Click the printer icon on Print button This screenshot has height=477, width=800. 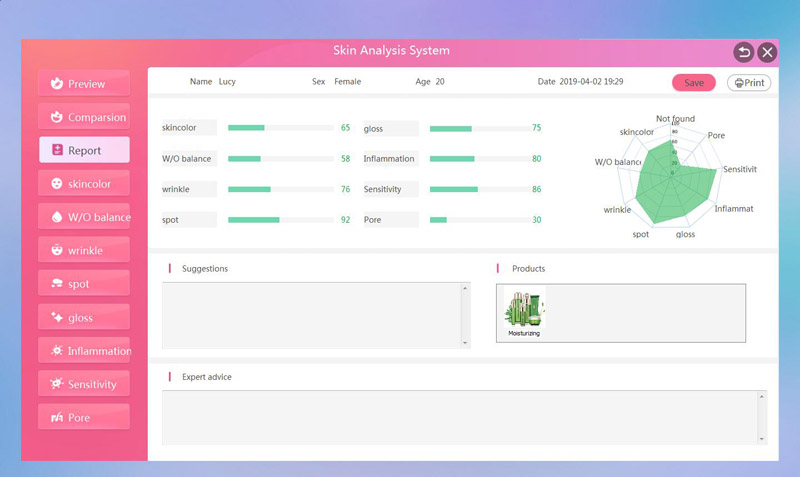739,83
